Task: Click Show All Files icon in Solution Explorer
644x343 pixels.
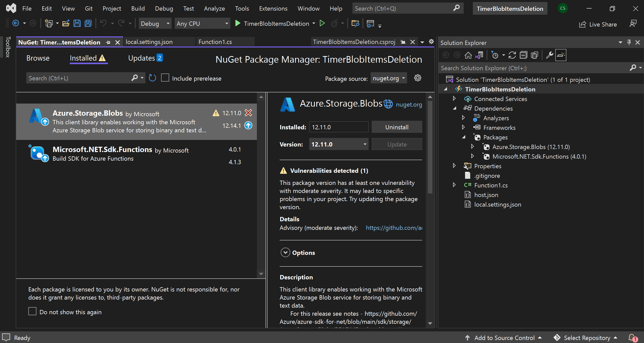Action: pyautogui.click(x=535, y=55)
